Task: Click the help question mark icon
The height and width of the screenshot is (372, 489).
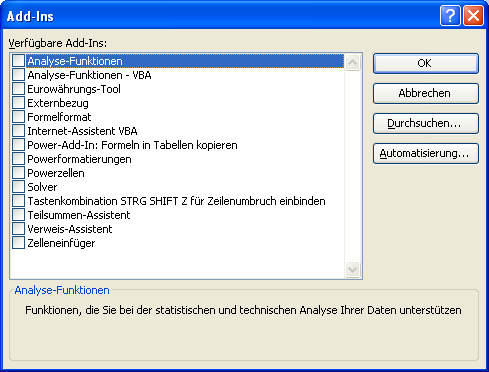Action: point(450,16)
